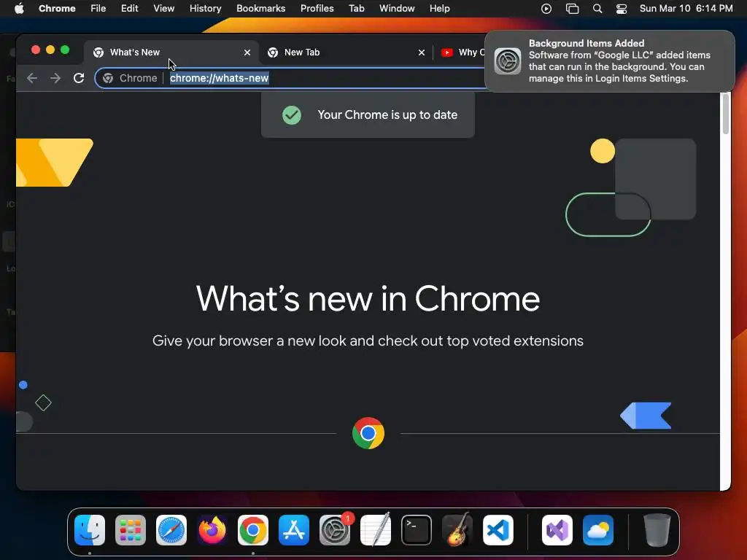
Task: Switch to the What's New tab
Action: click(171, 52)
